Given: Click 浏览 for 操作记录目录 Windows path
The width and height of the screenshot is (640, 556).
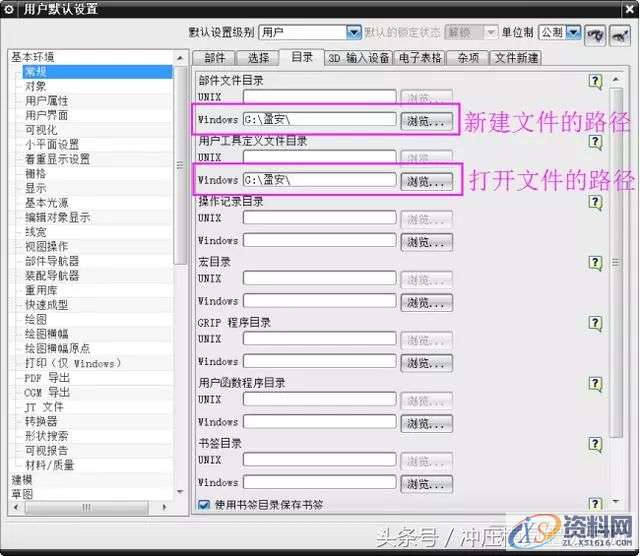Looking at the screenshot, I should pyautogui.click(x=427, y=242).
